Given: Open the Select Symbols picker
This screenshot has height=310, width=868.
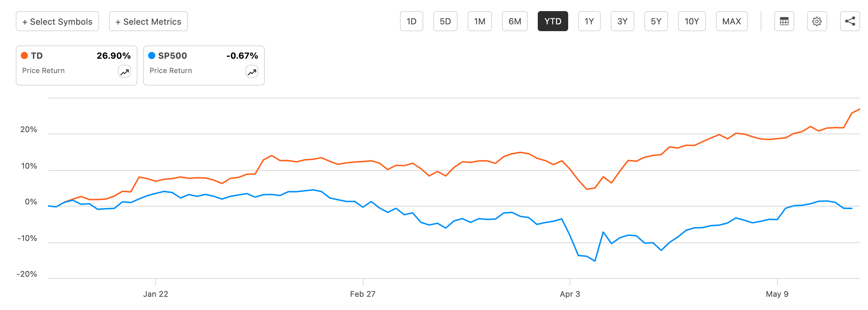Looking at the screenshot, I should pyautogui.click(x=57, y=21).
